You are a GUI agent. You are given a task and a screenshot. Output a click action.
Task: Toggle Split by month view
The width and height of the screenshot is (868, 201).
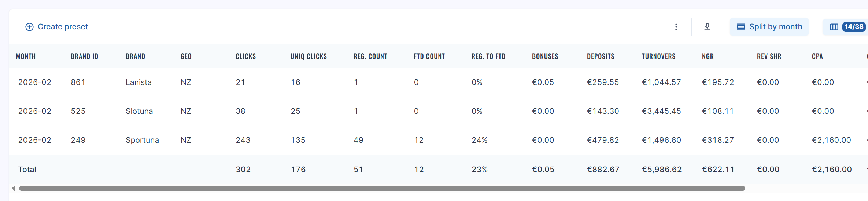point(769,27)
